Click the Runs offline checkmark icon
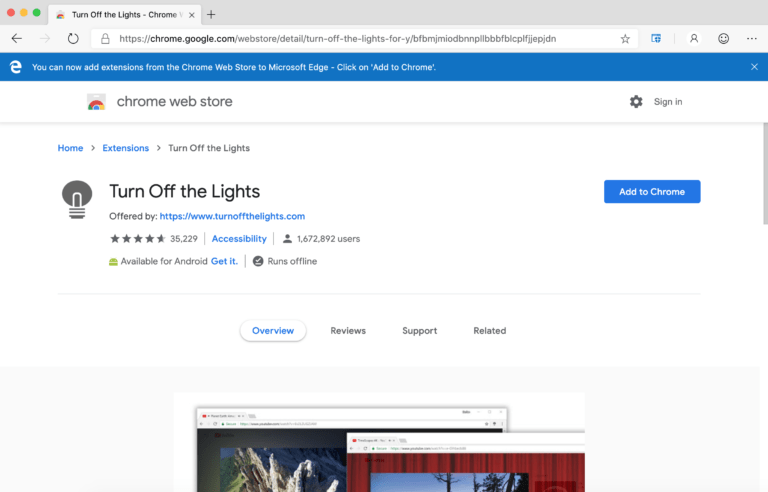Image resolution: width=768 pixels, height=492 pixels. point(258,261)
